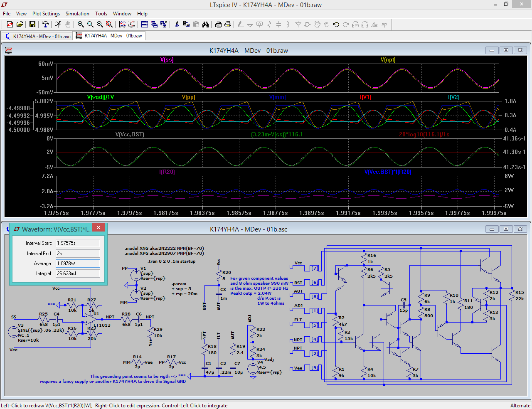532x409 pixels.
Task: Click the Average value field 1.0978W
Action: point(78,264)
